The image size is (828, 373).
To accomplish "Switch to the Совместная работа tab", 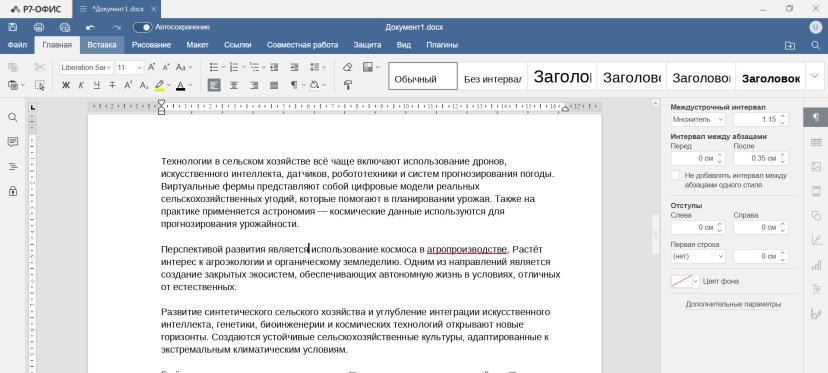I will [303, 45].
